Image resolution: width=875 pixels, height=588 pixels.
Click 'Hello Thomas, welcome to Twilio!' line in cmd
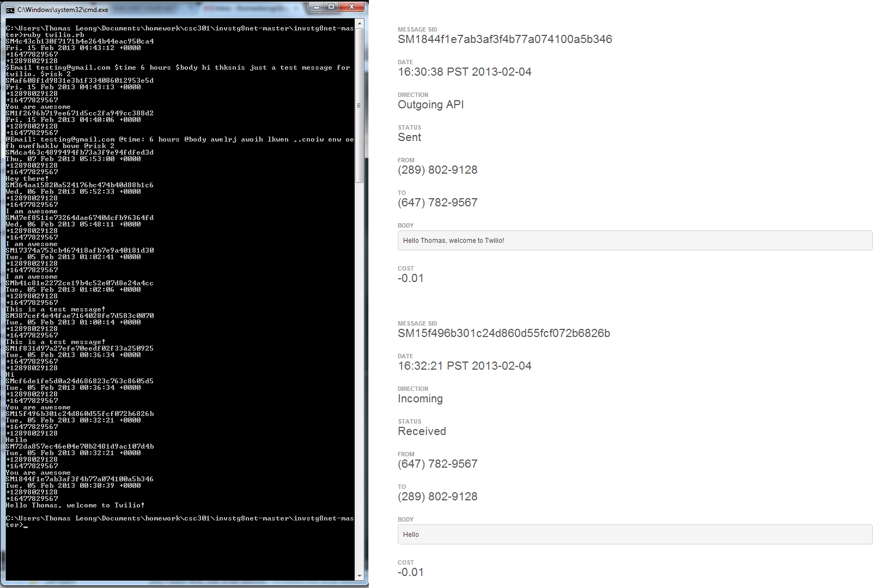[x=75, y=505]
